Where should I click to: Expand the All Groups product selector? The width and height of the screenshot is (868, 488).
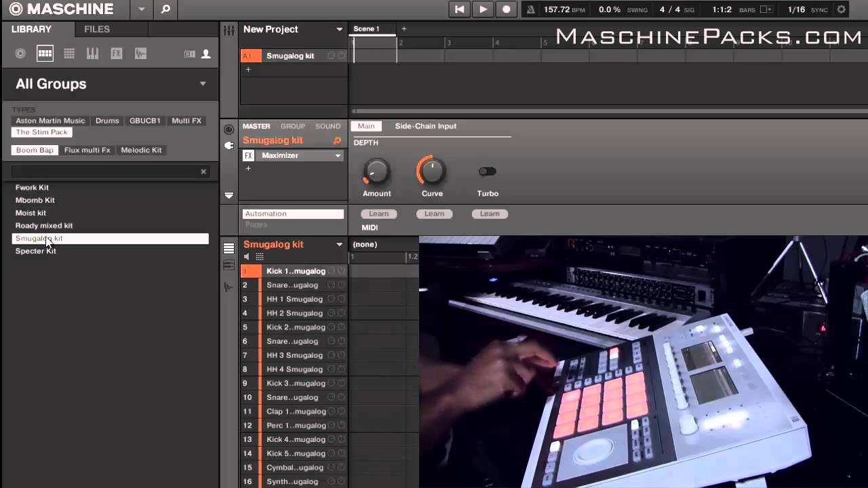pos(203,83)
